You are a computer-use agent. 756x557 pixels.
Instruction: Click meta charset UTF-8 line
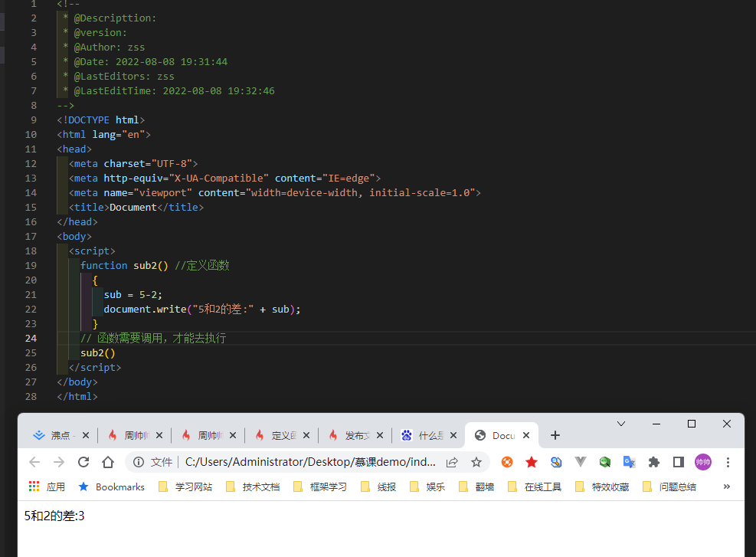tap(133, 164)
